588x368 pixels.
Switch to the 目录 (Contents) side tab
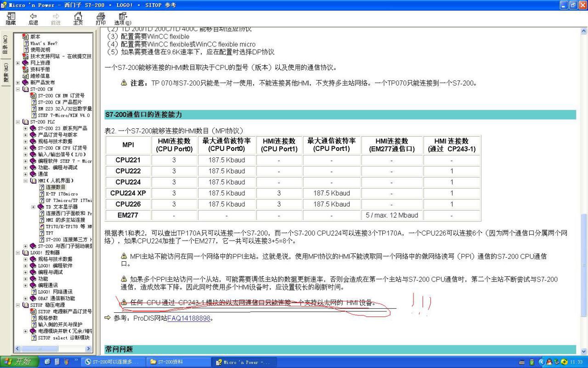pyautogui.click(x=5, y=46)
